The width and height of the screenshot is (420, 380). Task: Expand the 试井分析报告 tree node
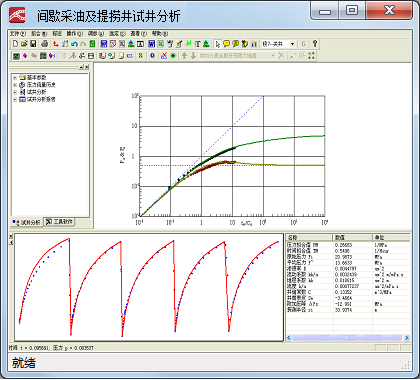pyautogui.click(x=15, y=99)
